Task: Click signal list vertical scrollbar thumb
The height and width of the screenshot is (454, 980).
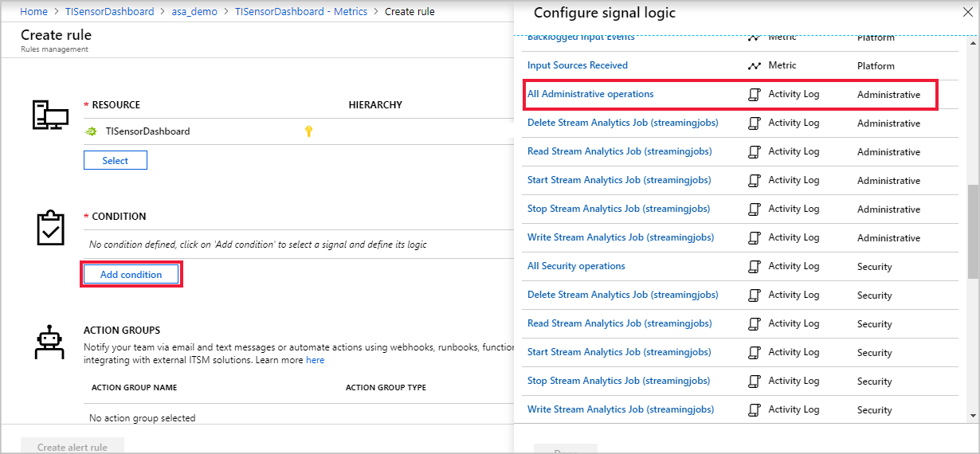Action: click(973, 232)
